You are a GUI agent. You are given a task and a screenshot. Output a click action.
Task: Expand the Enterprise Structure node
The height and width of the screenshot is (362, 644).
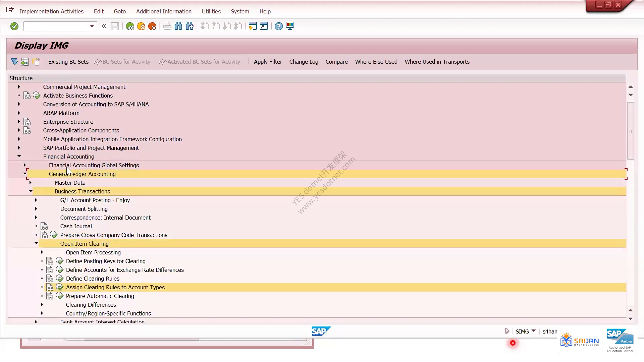(x=19, y=122)
